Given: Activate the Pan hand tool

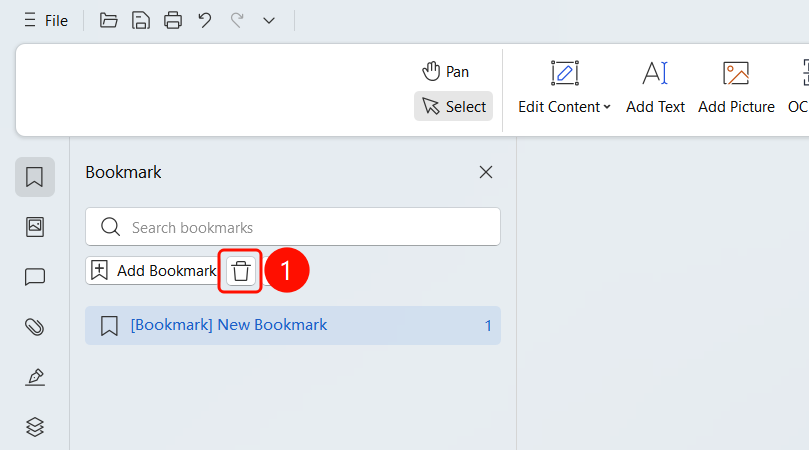Looking at the screenshot, I should [445, 71].
